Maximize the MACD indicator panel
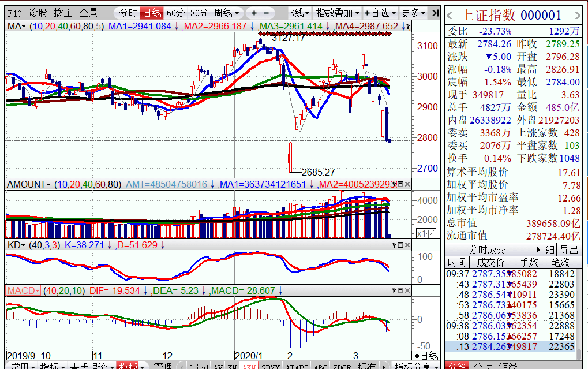Viewport: 588px width, 369px height. pyautogui.click(x=400, y=290)
